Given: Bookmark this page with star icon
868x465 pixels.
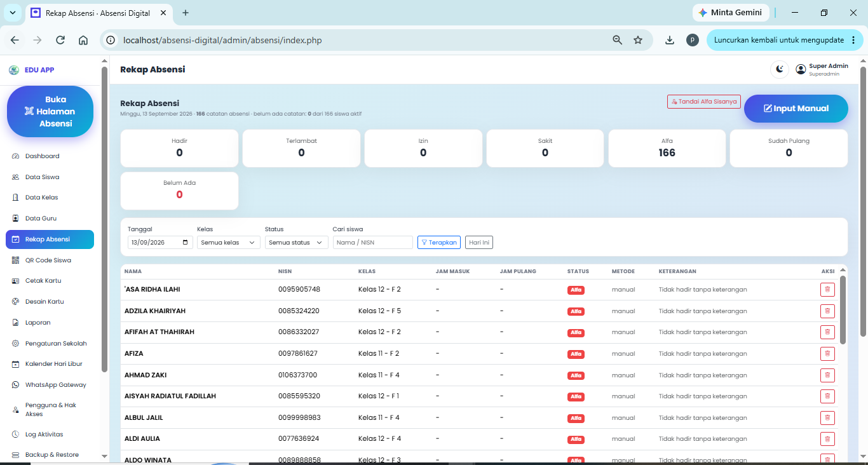Looking at the screenshot, I should [x=638, y=40].
